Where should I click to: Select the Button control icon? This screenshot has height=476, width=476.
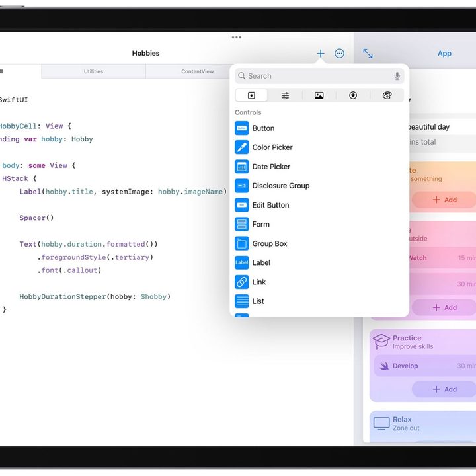click(242, 128)
